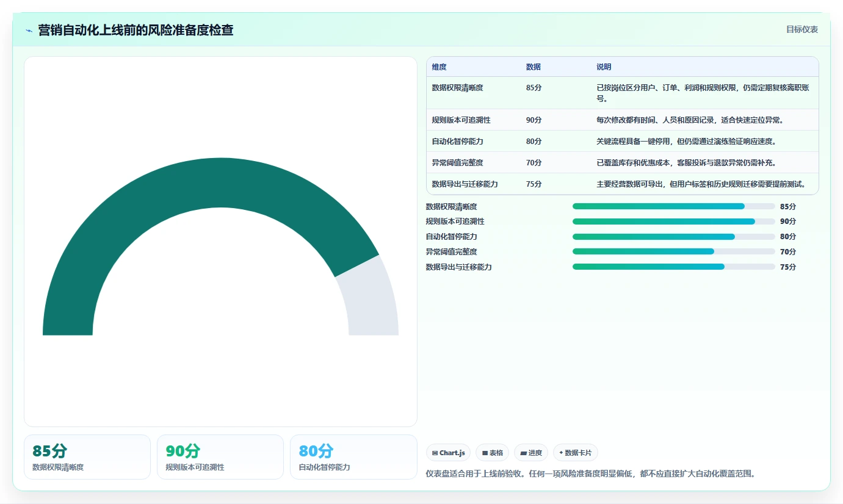
Task: Click the 进度 tag chip
Action: point(531,453)
